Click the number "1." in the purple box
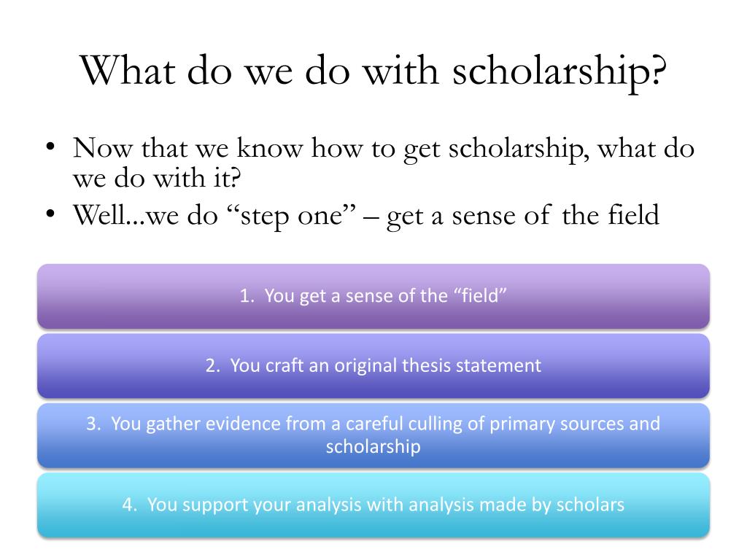 pos(247,296)
